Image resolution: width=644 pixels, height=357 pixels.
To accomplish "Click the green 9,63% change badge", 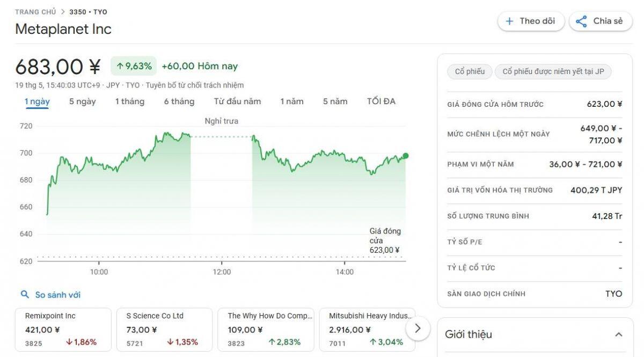I will [x=134, y=66].
